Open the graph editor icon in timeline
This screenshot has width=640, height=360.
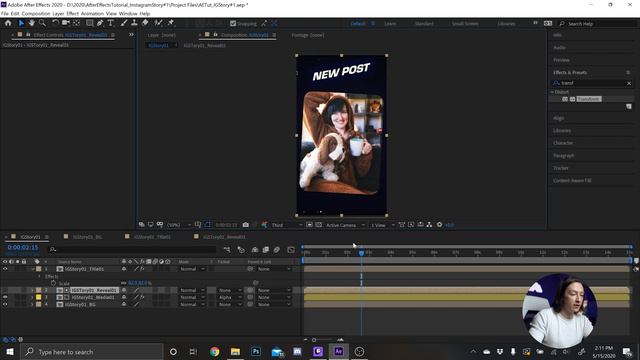pos(291,249)
